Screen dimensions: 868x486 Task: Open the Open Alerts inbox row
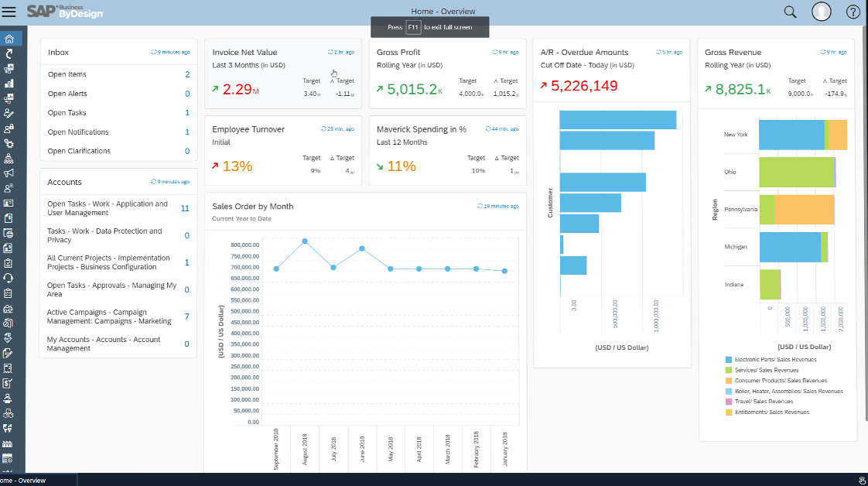(x=118, y=94)
